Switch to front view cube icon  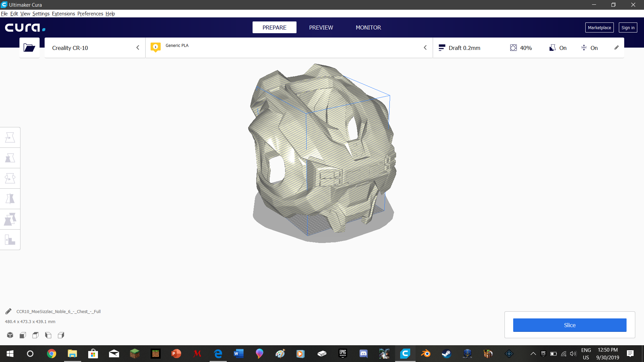23,335
